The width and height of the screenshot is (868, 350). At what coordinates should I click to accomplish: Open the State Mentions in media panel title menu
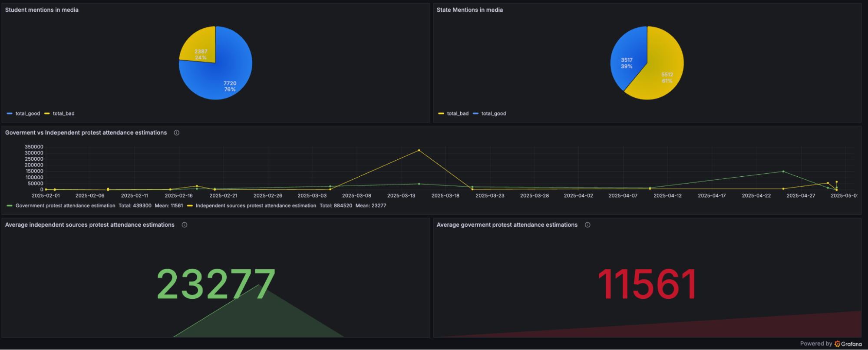(x=469, y=10)
